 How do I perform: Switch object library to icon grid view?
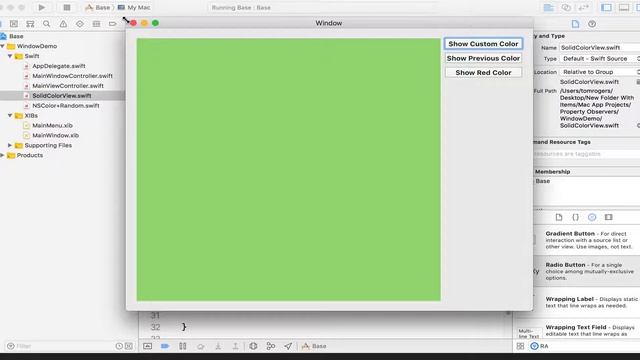[520, 346]
